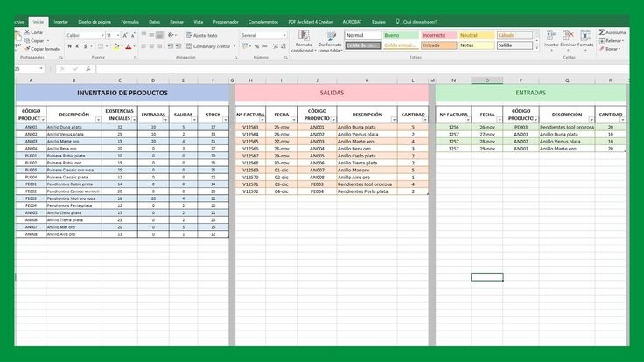Click the Borrar button in ribbon

point(612,48)
